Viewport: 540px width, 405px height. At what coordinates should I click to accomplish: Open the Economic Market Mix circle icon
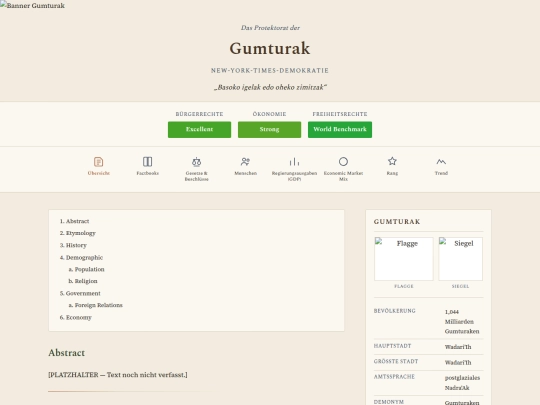(343, 162)
